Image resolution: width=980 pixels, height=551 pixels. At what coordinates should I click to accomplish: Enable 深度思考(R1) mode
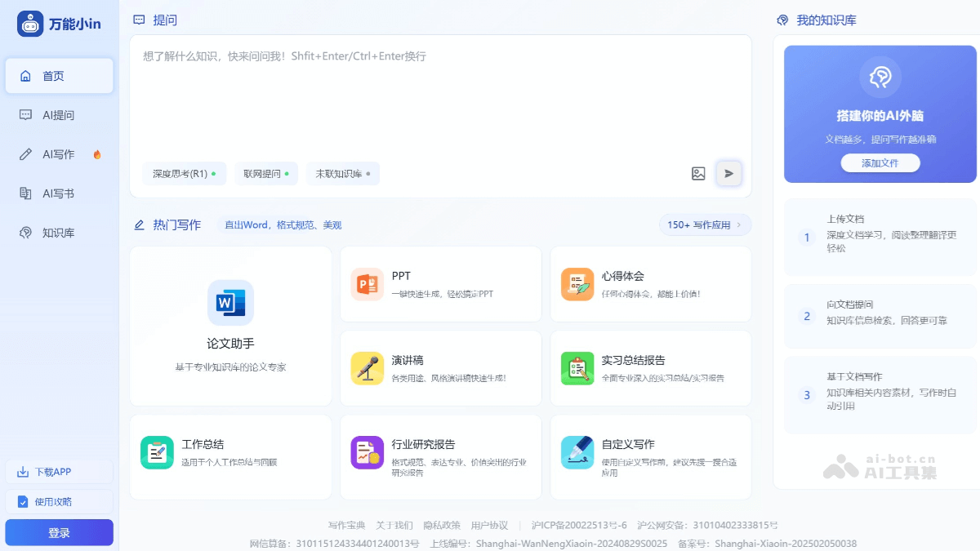(185, 173)
